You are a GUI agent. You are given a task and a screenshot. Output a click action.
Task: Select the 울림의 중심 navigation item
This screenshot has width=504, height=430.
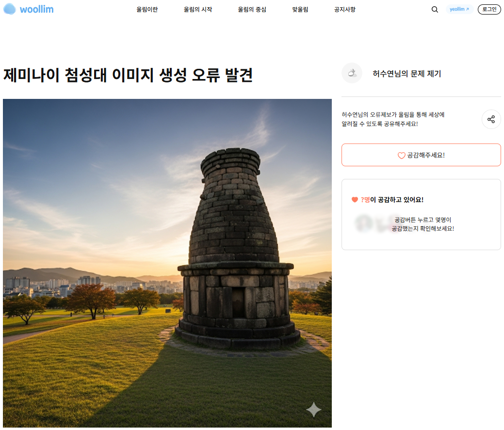252,10
